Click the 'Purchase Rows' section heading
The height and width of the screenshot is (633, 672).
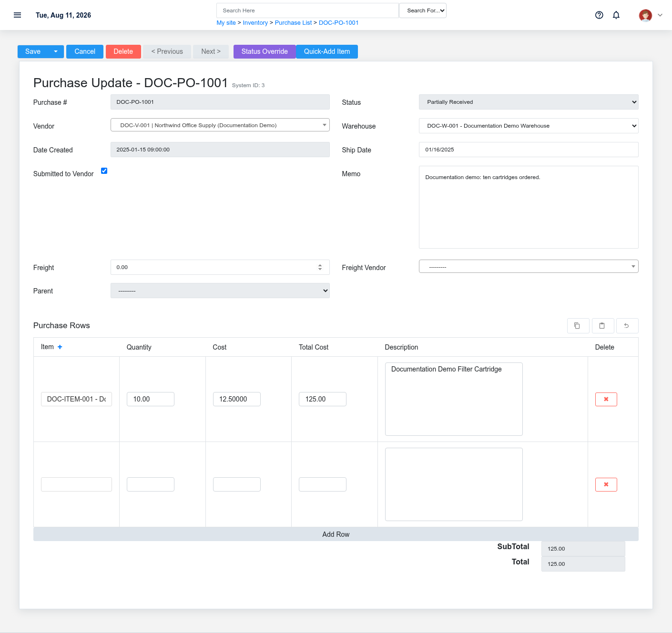coord(61,326)
